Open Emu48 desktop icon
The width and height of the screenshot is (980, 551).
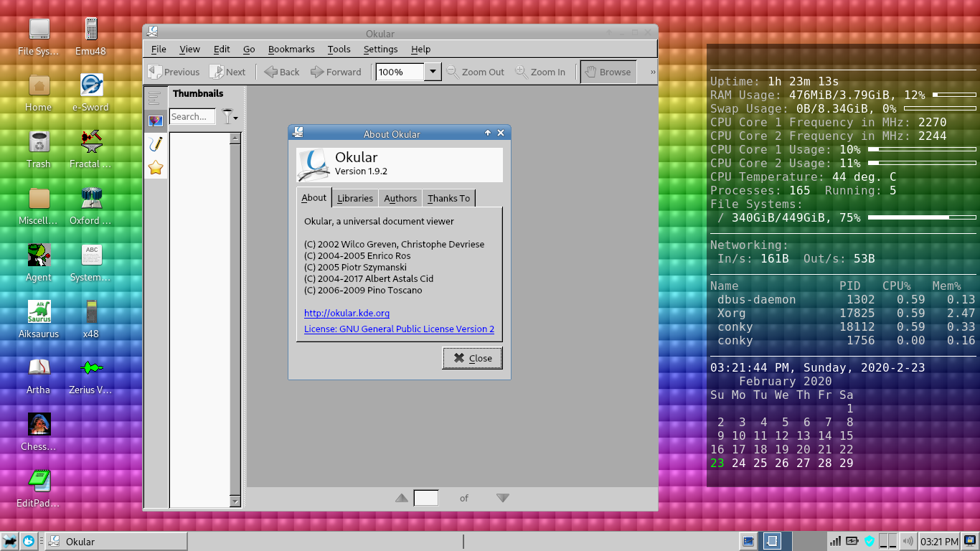click(x=90, y=37)
